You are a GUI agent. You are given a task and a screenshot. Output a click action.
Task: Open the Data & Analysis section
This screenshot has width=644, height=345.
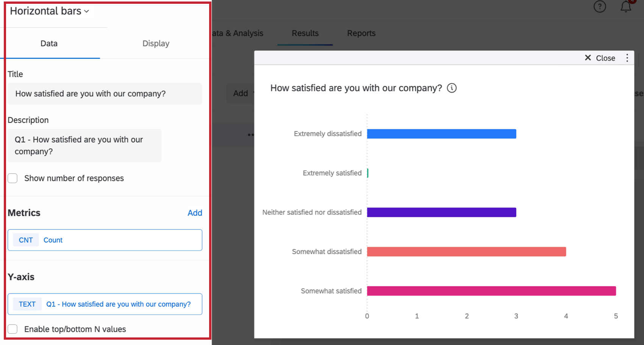[237, 33]
